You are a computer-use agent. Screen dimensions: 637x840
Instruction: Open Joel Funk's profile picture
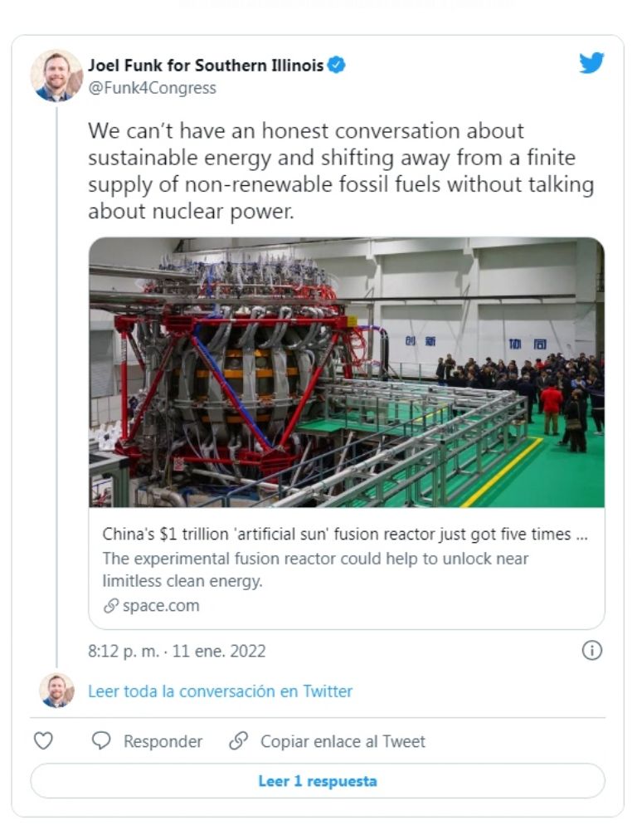56,76
